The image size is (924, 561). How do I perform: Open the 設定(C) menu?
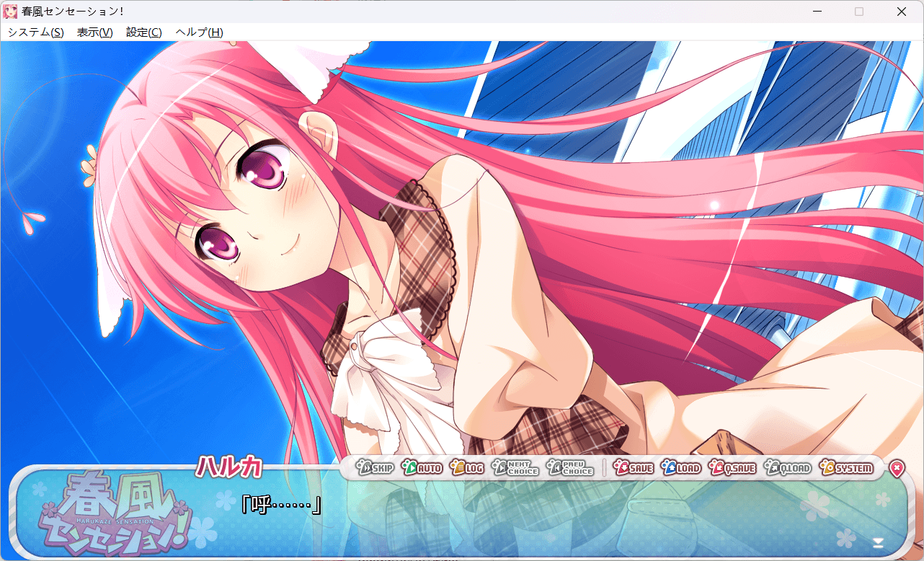[x=143, y=32]
